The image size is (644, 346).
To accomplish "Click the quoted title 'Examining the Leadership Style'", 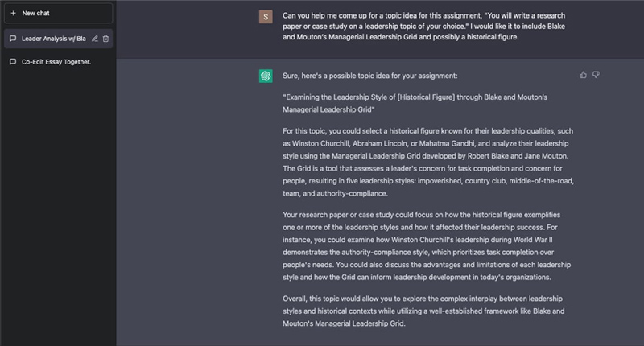I will (415, 104).
